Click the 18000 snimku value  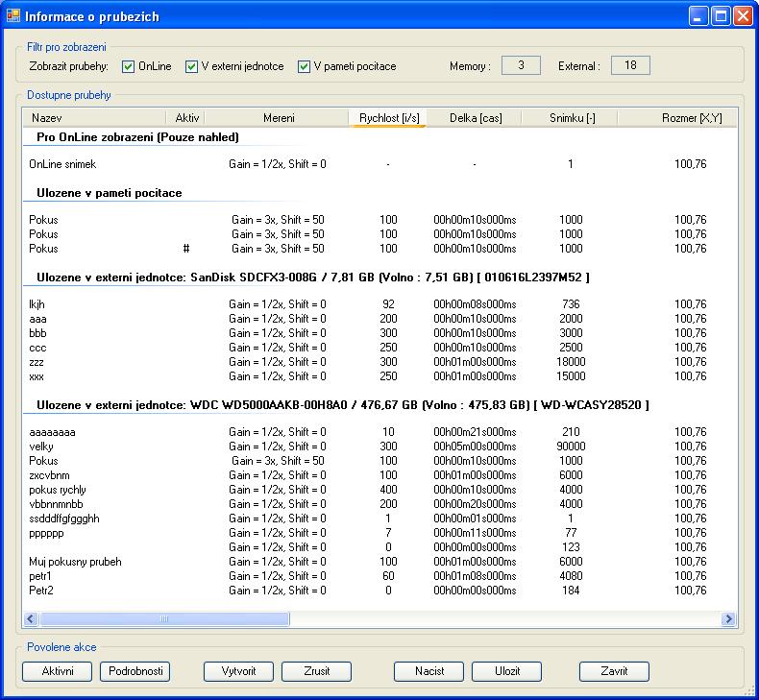571,362
